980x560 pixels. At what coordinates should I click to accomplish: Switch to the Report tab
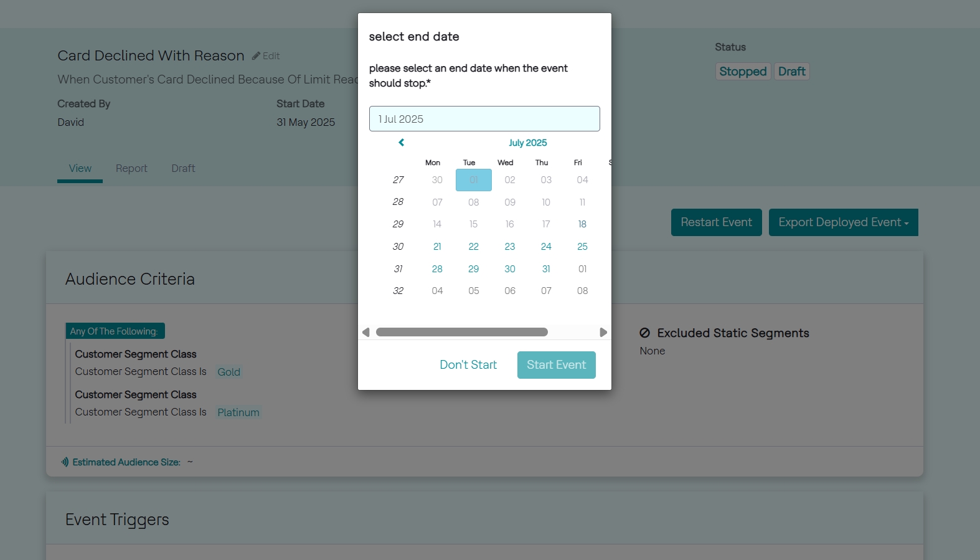131,168
